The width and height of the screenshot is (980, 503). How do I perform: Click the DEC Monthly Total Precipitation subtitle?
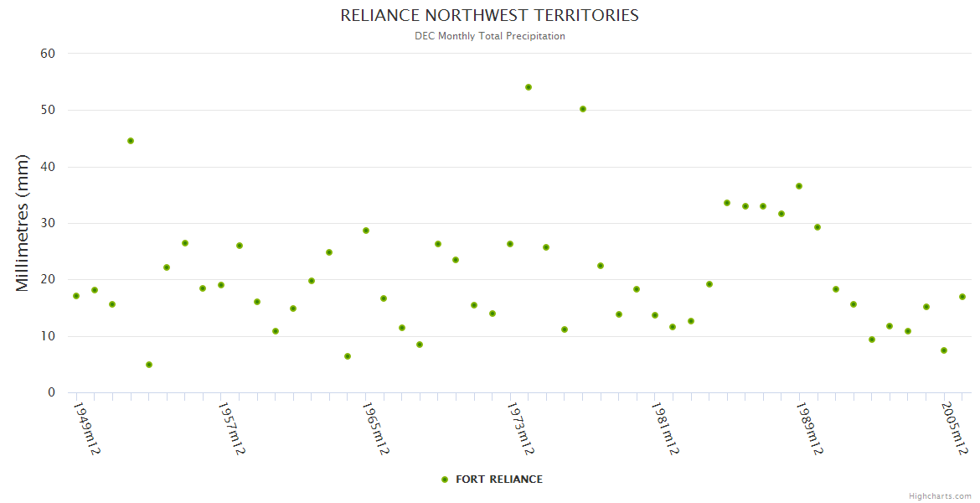[489, 36]
